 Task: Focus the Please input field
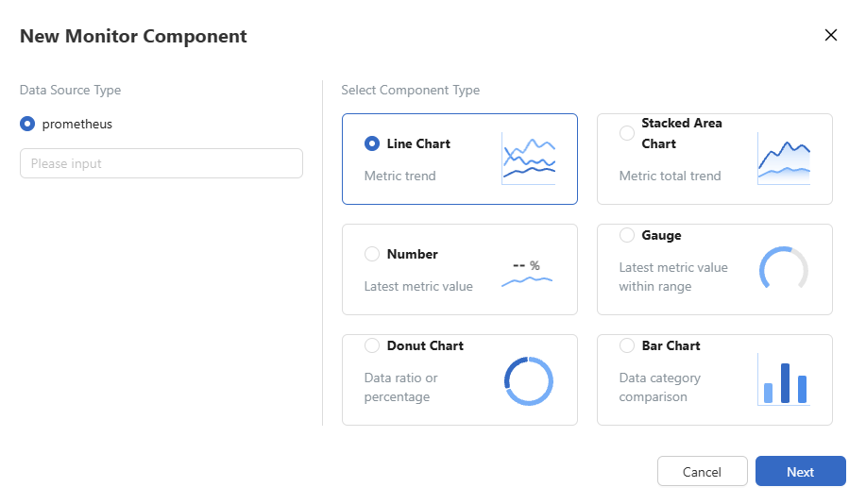click(x=161, y=163)
